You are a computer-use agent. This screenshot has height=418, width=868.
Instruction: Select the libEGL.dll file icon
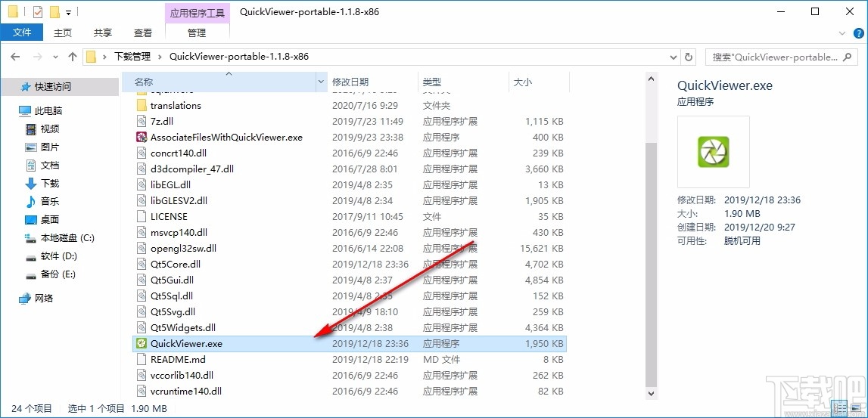[142, 184]
